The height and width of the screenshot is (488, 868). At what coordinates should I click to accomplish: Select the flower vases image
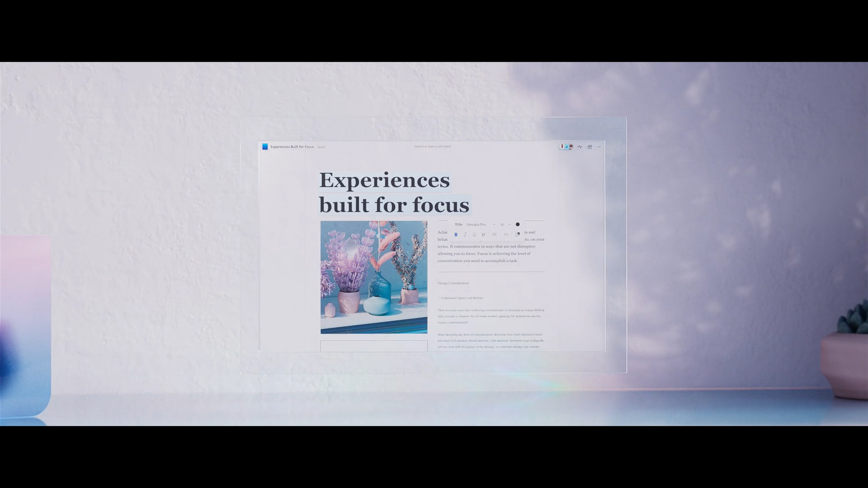374,277
